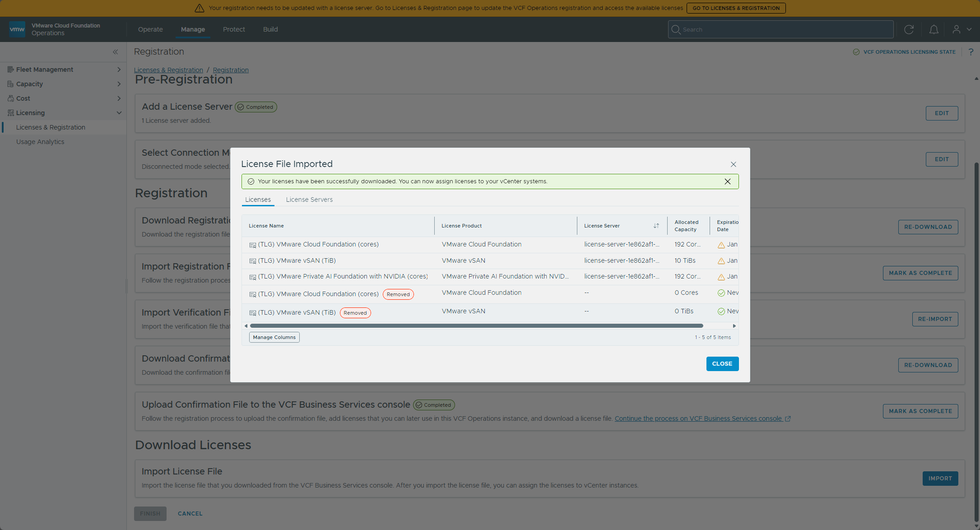Viewport: 980px width, 530px height.
Task: Expand Cost sidebar section
Action: (x=63, y=98)
